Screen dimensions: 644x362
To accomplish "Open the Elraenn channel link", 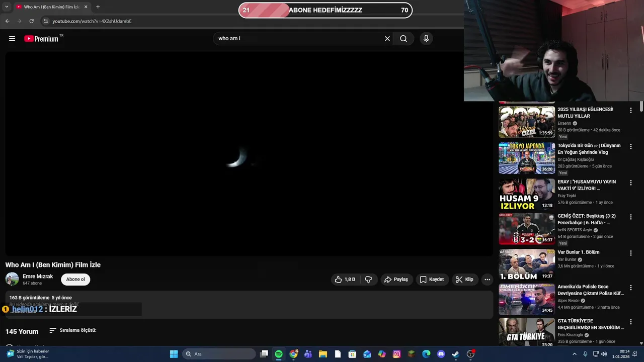I will point(565,123).
